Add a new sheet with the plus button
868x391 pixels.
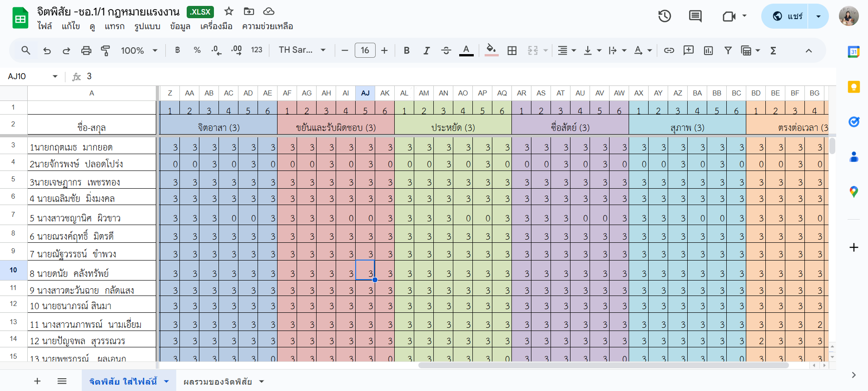(37, 381)
